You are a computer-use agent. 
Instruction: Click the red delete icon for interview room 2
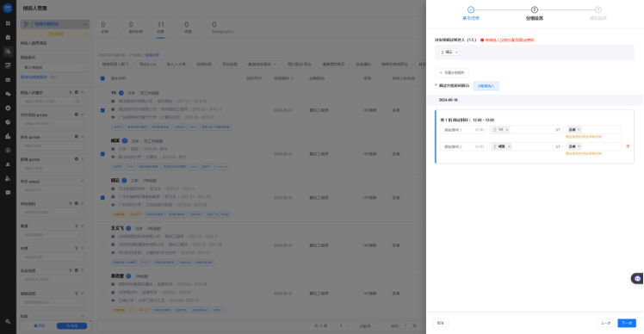coord(628,146)
